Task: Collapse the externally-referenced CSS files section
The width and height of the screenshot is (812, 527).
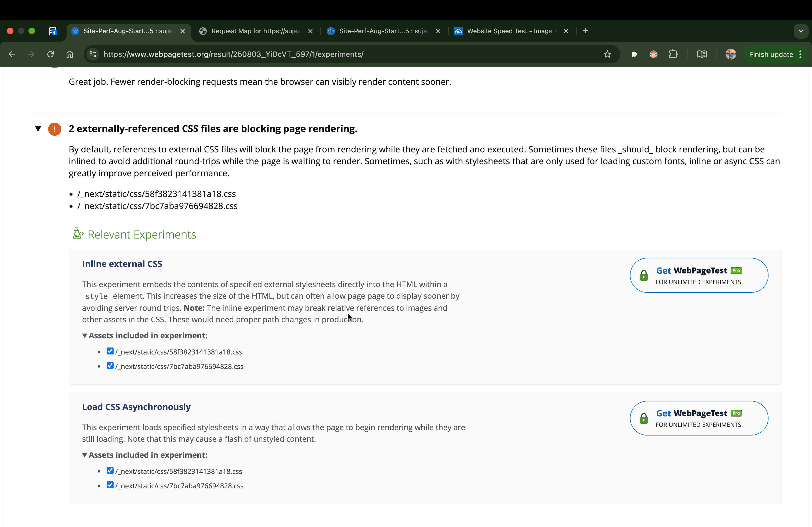Action: [38, 129]
